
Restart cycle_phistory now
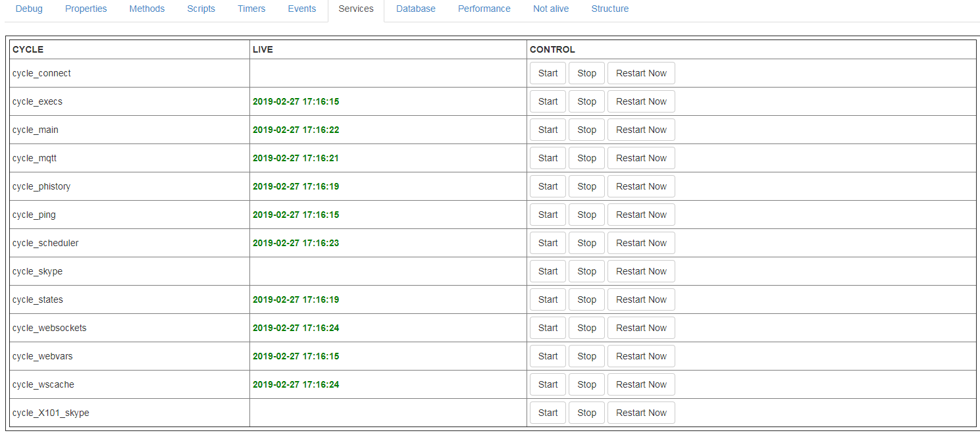tap(641, 186)
